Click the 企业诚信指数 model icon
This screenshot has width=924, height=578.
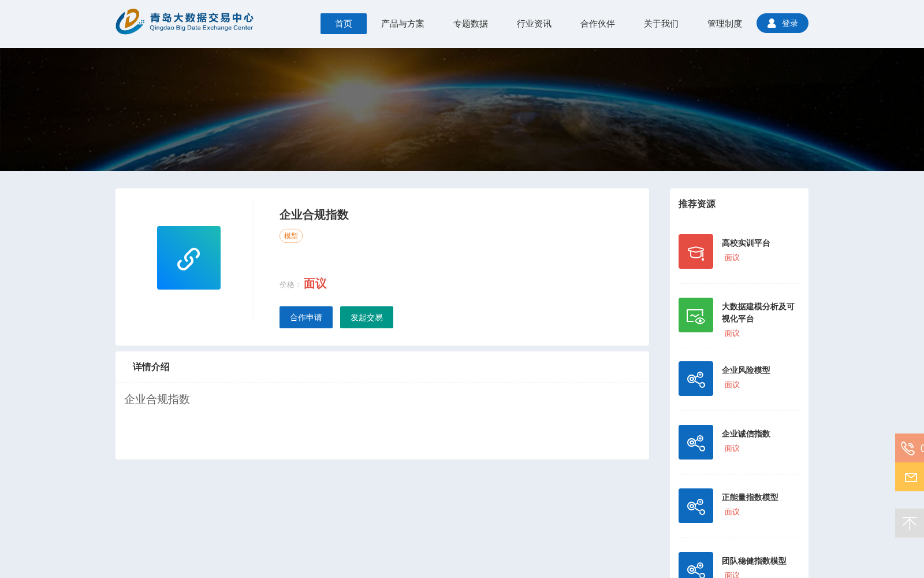click(696, 442)
